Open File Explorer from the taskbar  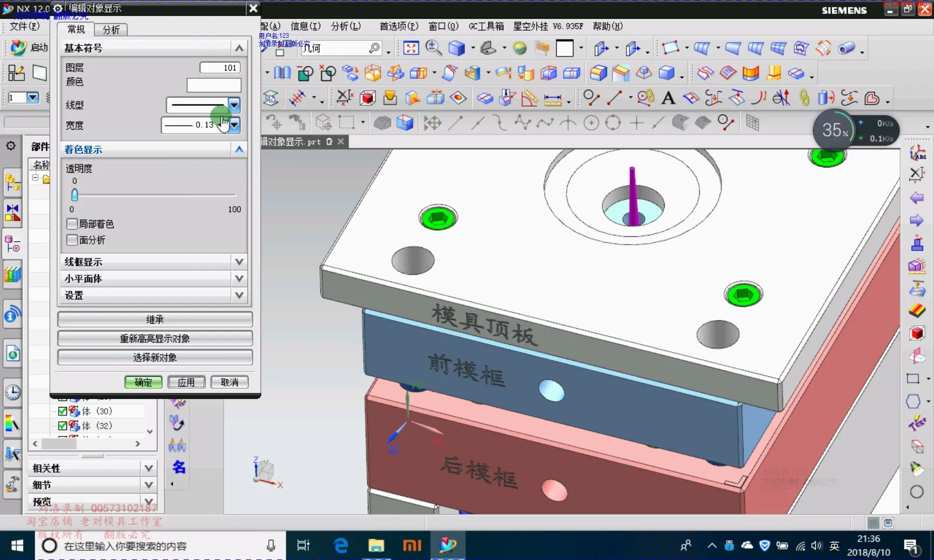[376, 545]
